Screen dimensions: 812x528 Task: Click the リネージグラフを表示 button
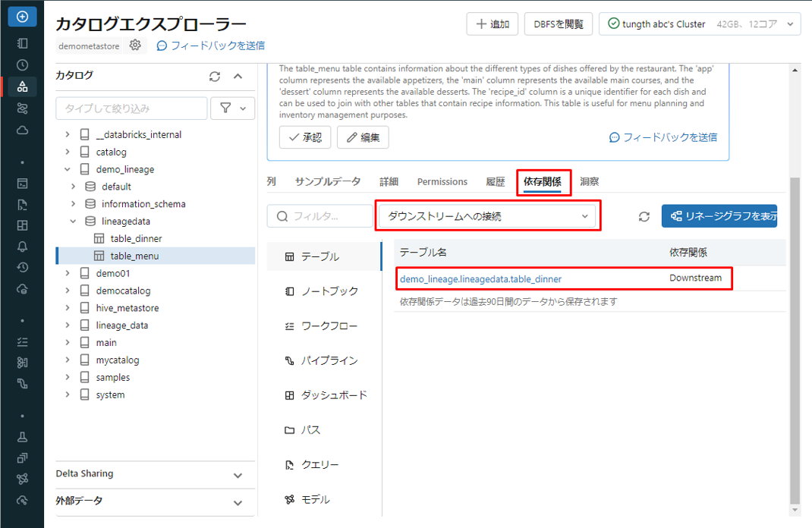(719, 216)
